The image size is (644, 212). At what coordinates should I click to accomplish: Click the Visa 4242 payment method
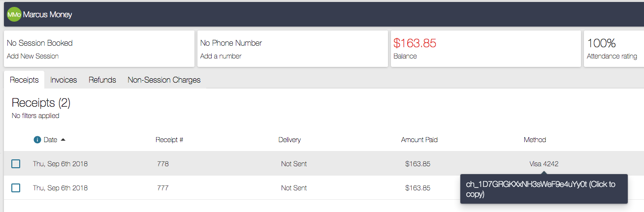[544, 164]
